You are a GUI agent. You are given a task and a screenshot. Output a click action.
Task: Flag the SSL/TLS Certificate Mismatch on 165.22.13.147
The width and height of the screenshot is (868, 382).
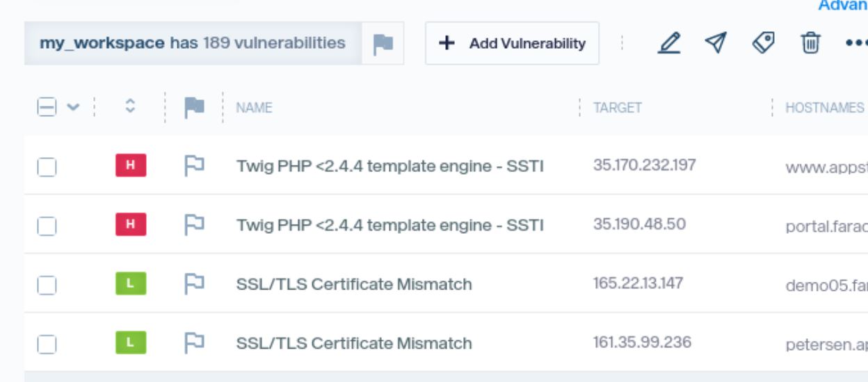coord(194,284)
